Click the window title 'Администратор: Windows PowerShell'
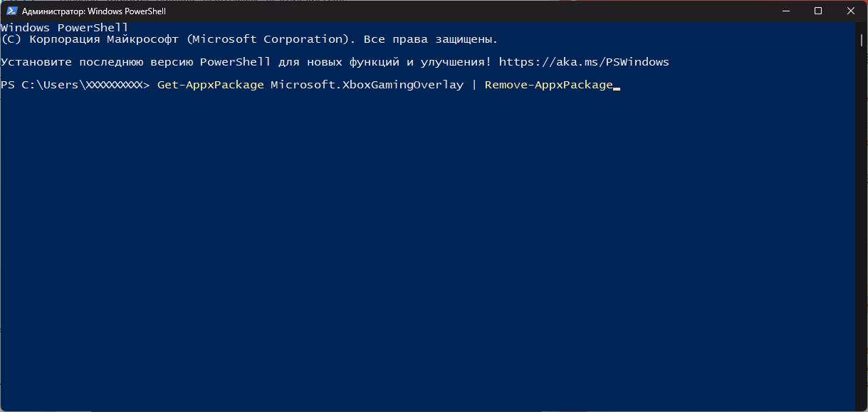 pyautogui.click(x=94, y=11)
